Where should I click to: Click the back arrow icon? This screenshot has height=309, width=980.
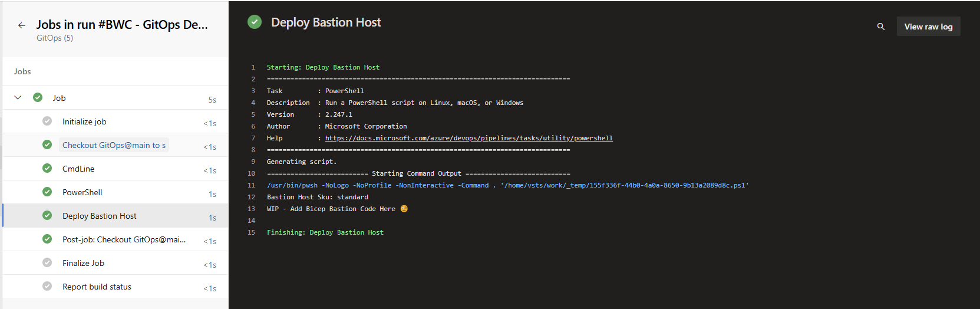(x=22, y=25)
